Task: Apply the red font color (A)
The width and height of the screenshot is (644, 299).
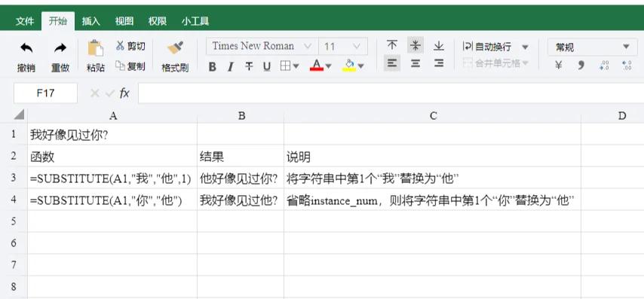Action: (x=316, y=66)
